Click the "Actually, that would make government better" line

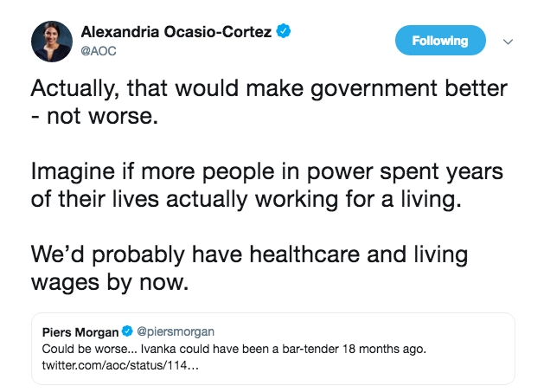pos(268,90)
